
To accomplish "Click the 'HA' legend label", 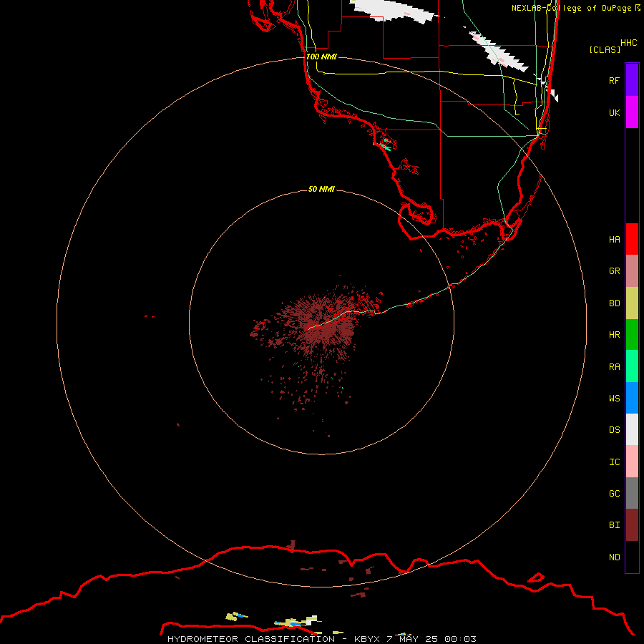I will (614, 239).
